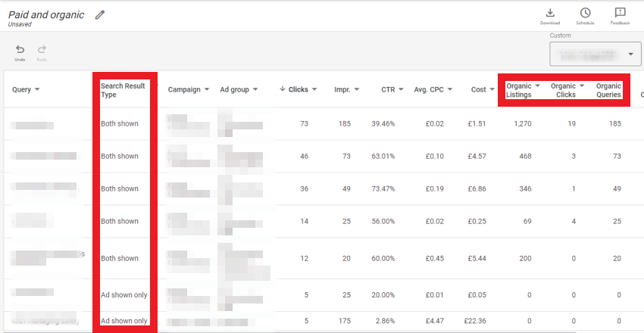Open the Schedule clock icon

pos(585,13)
